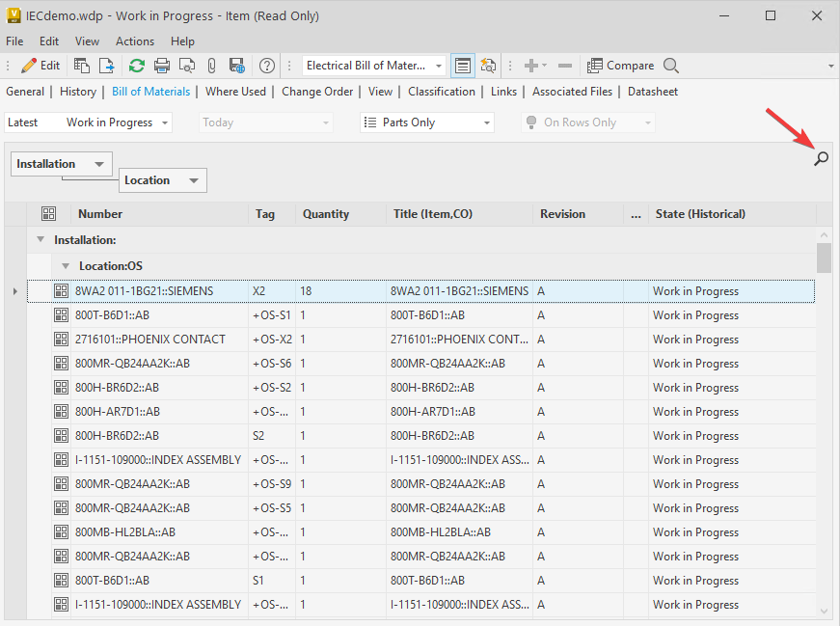
Task: Click item icon of 800MB-HL2BLA::AB row
Action: pos(61,532)
